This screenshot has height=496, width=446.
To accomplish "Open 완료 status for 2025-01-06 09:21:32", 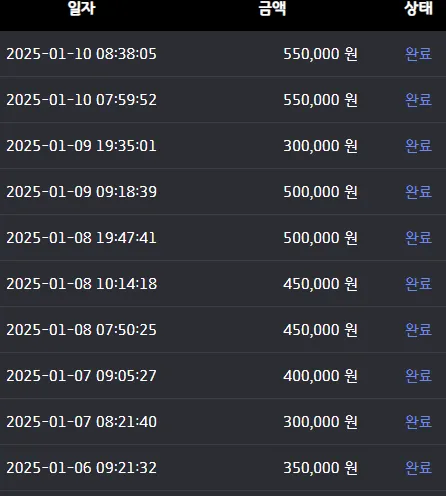I will point(418,468).
